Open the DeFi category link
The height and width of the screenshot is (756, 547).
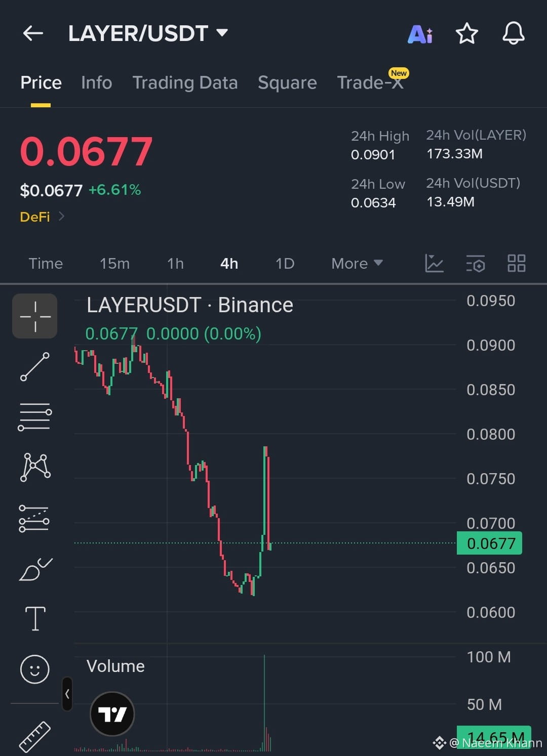click(x=42, y=217)
